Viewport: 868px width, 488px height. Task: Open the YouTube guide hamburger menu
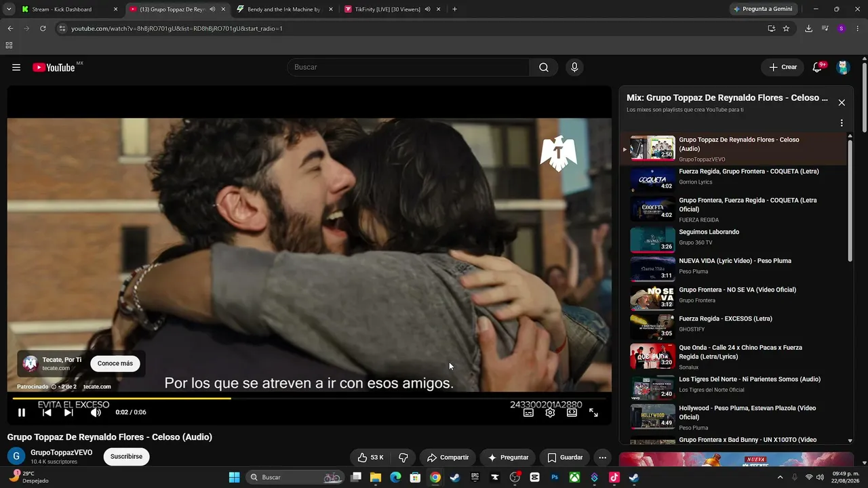pos(16,67)
